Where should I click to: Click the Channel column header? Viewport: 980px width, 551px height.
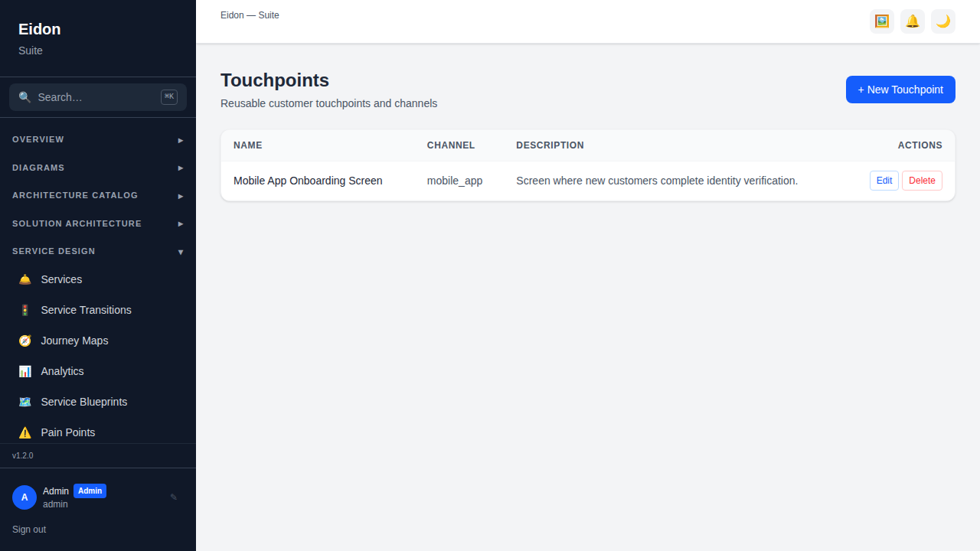[451, 145]
